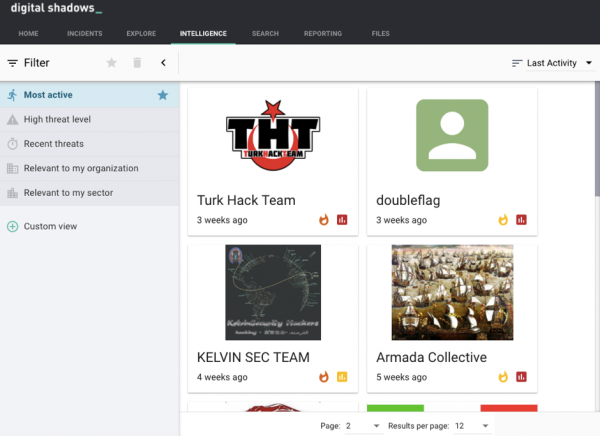This screenshot has width=600, height=436.
Task: Click the building icon for organization
Action: [13, 168]
